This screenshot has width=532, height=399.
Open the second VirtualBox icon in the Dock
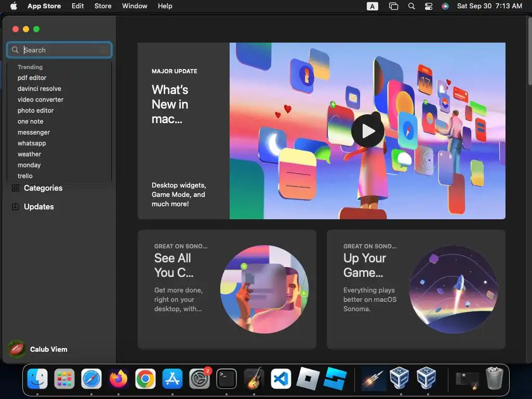coord(427,379)
